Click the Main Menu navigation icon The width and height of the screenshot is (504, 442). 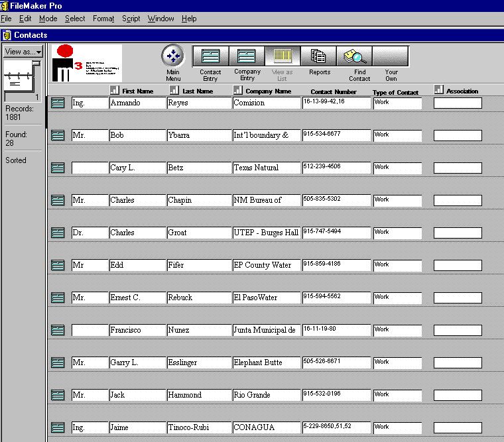(x=172, y=56)
